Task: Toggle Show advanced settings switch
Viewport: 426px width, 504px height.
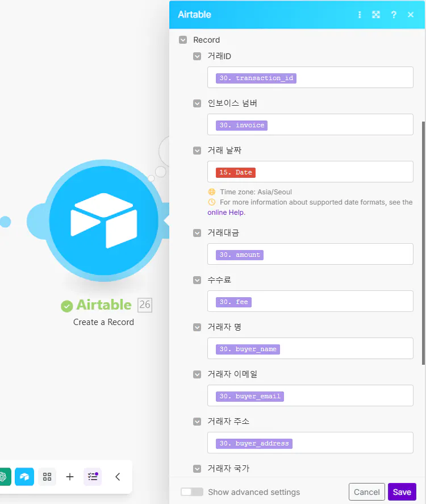Action: click(x=192, y=492)
